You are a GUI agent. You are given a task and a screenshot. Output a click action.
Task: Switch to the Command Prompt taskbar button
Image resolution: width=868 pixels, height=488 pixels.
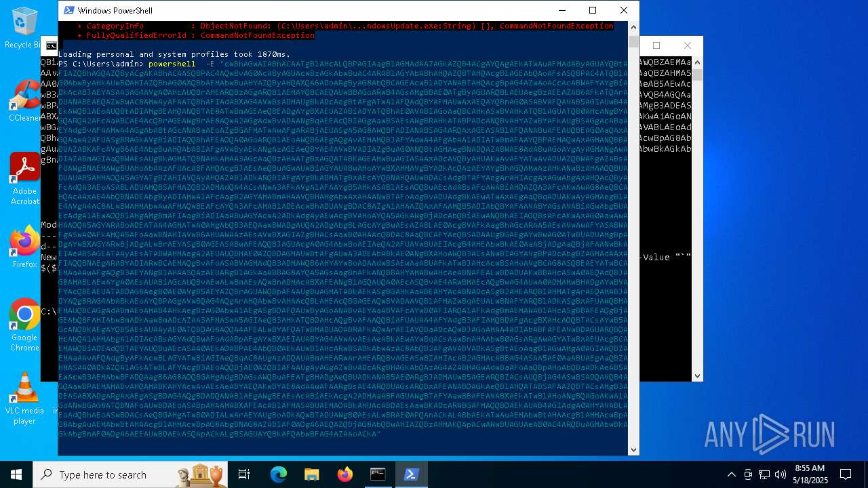pyautogui.click(x=378, y=474)
